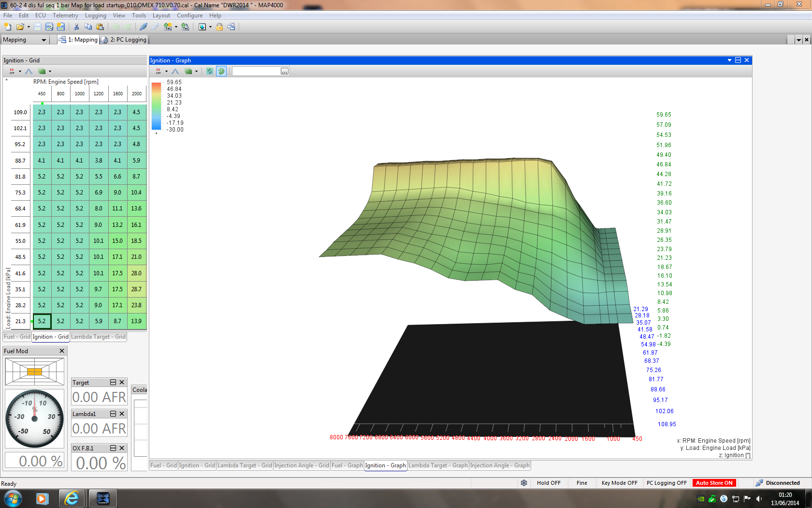The image size is (812, 508).
Task: Switch to the 2: PC Logging tab
Action: pos(124,40)
